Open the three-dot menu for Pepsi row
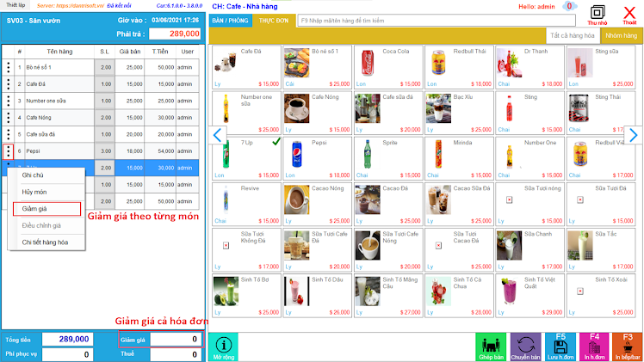The height and width of the screenshot is (362, 644). point(9,151)
